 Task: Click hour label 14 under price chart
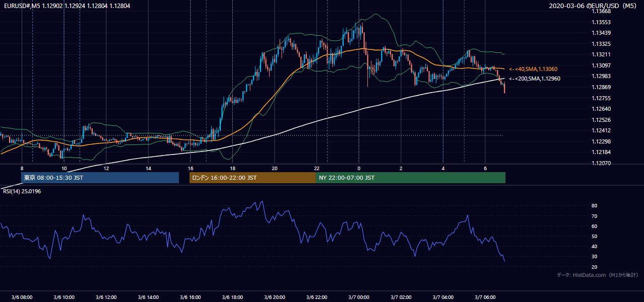[x=148, y=168]
